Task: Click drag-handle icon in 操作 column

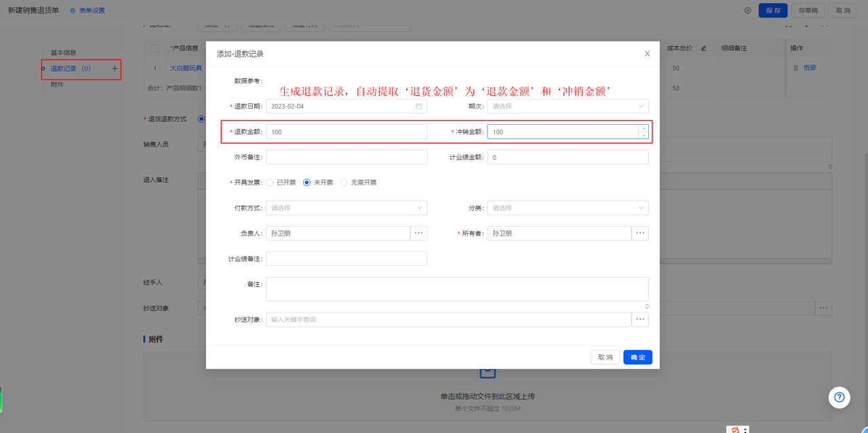Action: (x=796, y=68)
